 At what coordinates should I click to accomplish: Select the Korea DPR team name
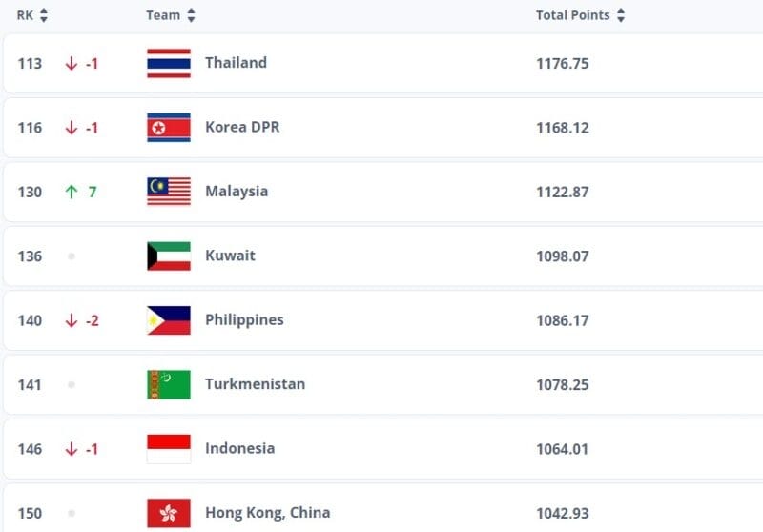242,127
